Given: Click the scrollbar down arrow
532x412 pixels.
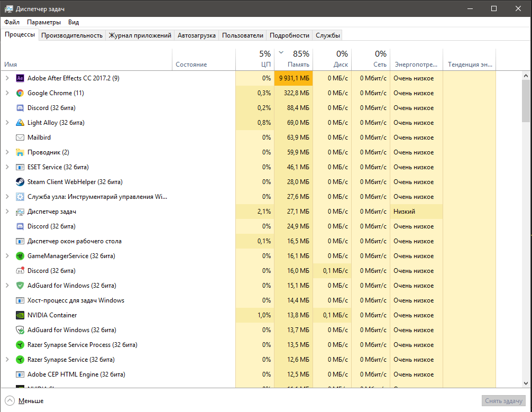Looking at the screenshot, I should click(x=526, y=383).
